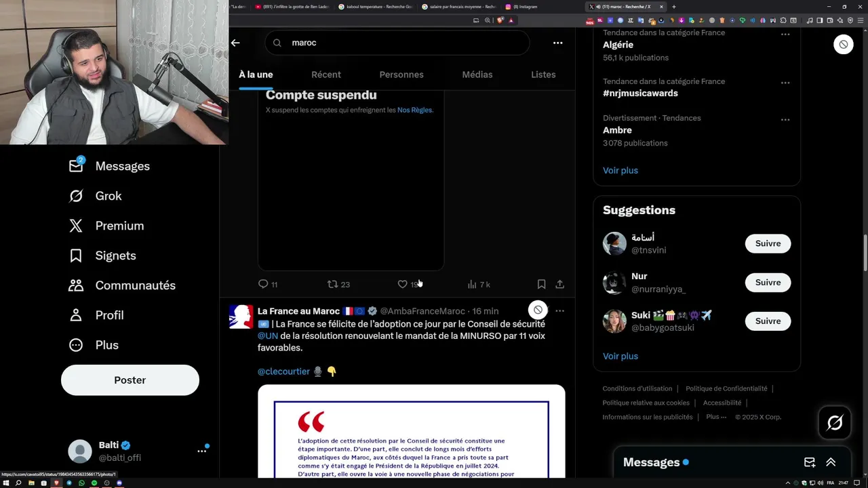Compose new message in Messages drawer
868x488 pixels.
810,462
